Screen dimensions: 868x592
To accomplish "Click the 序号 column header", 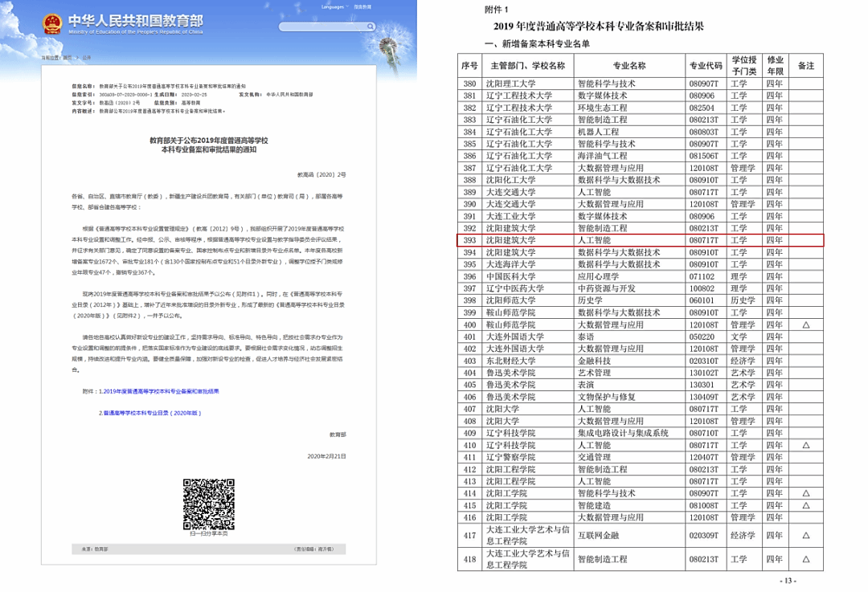I will point(470,66).
